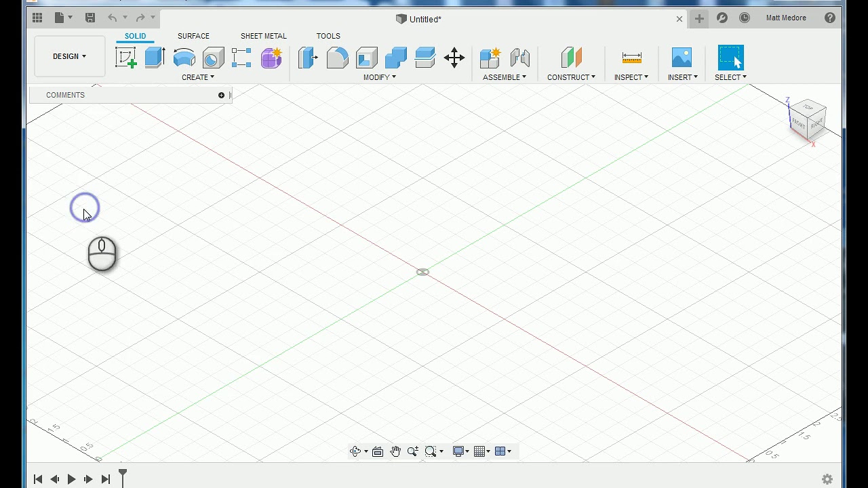Screen dimensions: 868x488
Task: Select the Joint tool
Action: (x=519, y=58)
